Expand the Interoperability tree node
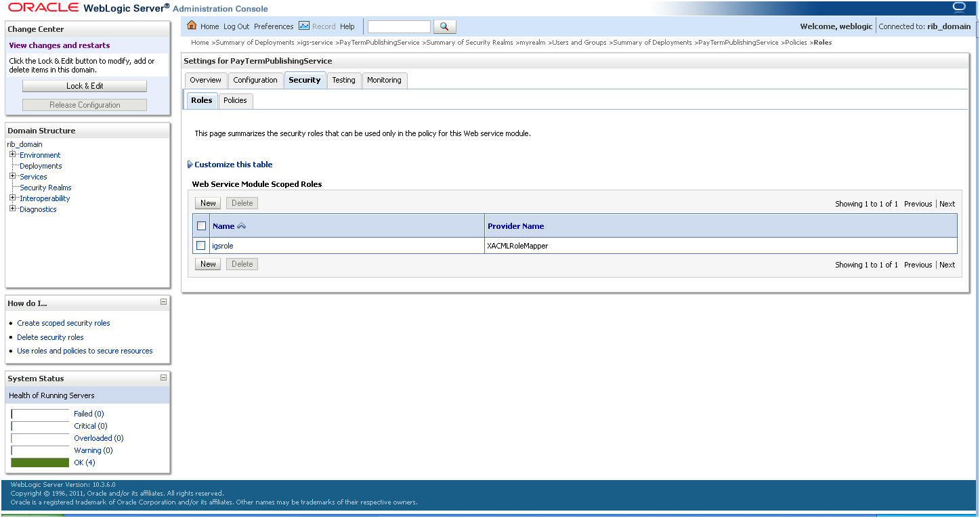 [x=12, y=198]
